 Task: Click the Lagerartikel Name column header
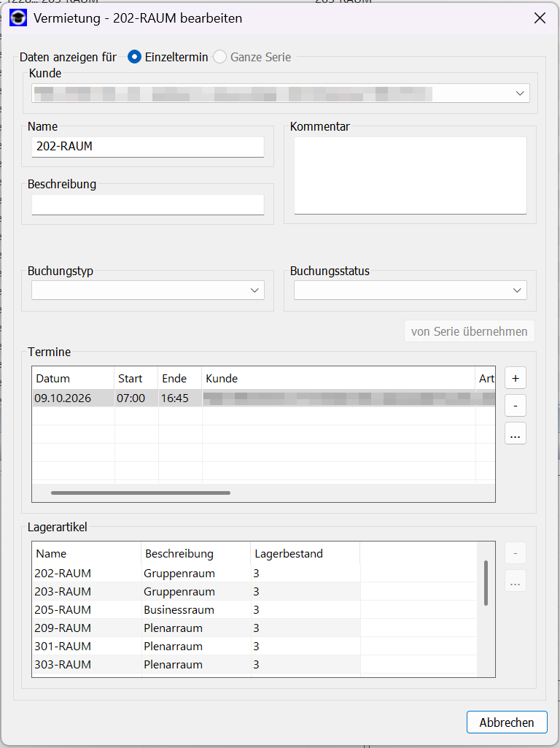87,553
